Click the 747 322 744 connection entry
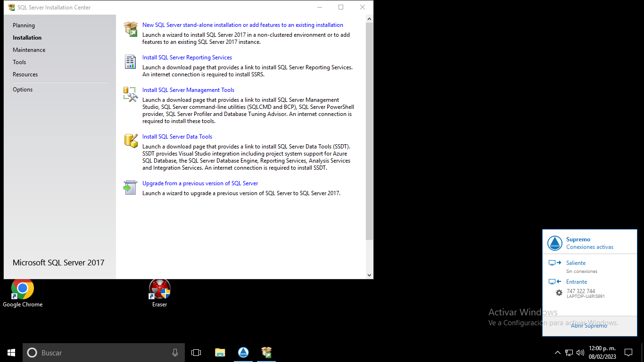Image resolution: width=644 pixels, height=362 pixels. pyautogui.click(x=581, y=291)
